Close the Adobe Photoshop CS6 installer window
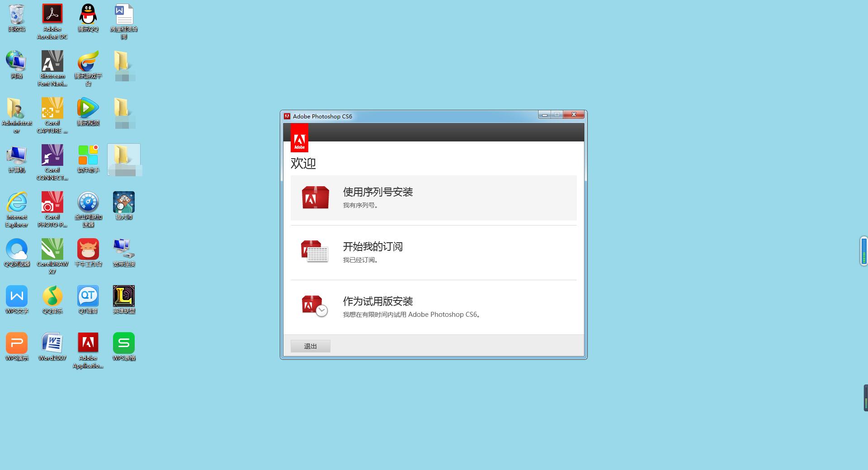This screenshot has width=868, height=470. click(x=574, y=115)
